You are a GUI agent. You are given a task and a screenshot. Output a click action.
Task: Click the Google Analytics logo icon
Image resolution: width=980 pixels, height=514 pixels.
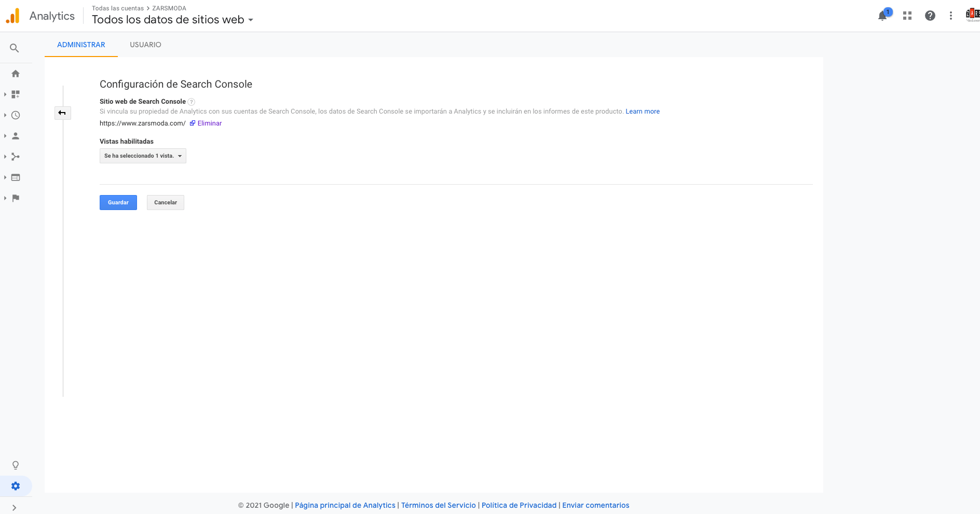click(12, 16)
